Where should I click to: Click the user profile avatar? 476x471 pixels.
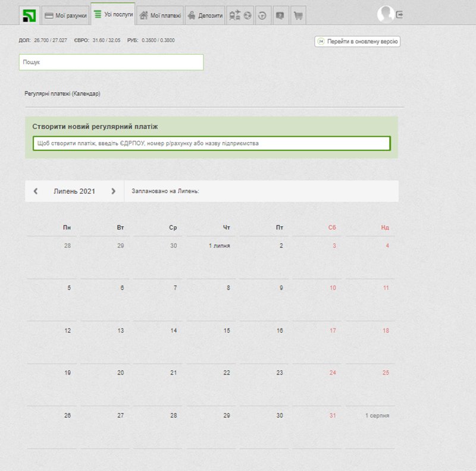[386, 14]
